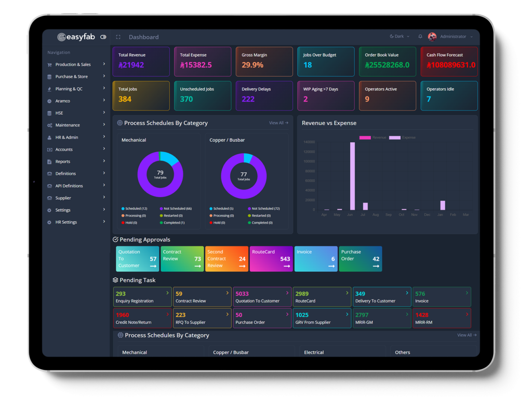Screen dimensions: 532x397
Task: Click View All for Process Schedules
Action: 278,123
